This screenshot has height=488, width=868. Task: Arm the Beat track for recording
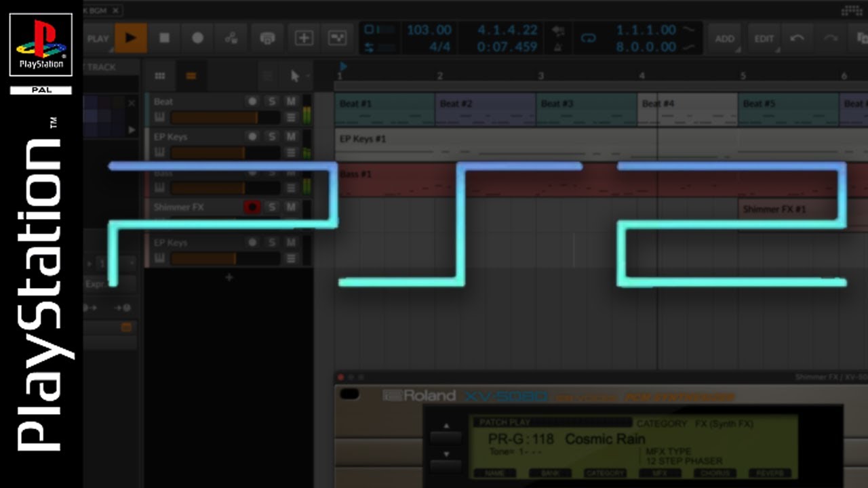point(252,101)
